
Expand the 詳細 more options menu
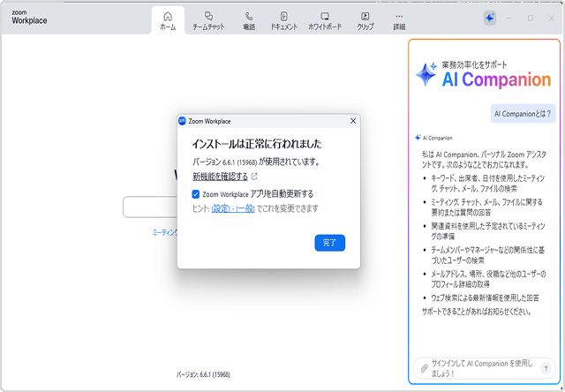point(399,20)
